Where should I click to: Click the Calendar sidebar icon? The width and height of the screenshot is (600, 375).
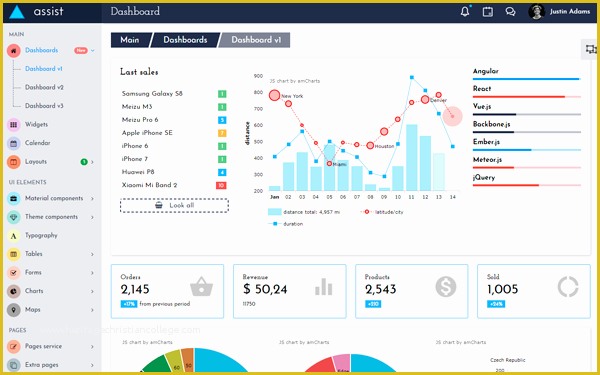13,143
